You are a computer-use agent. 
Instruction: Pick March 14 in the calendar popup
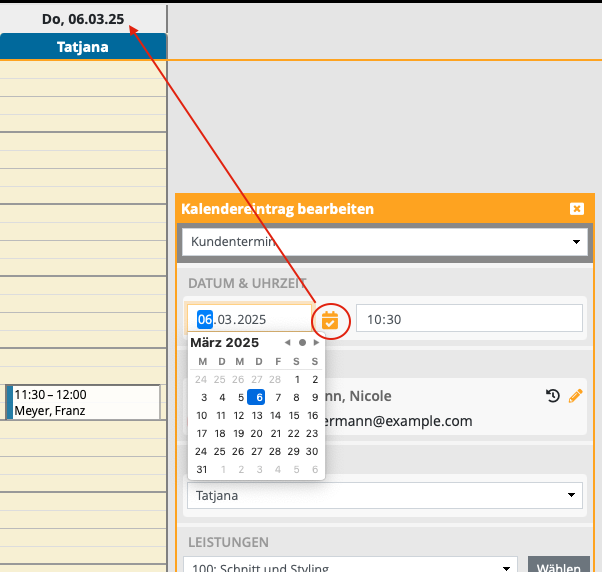278,416
